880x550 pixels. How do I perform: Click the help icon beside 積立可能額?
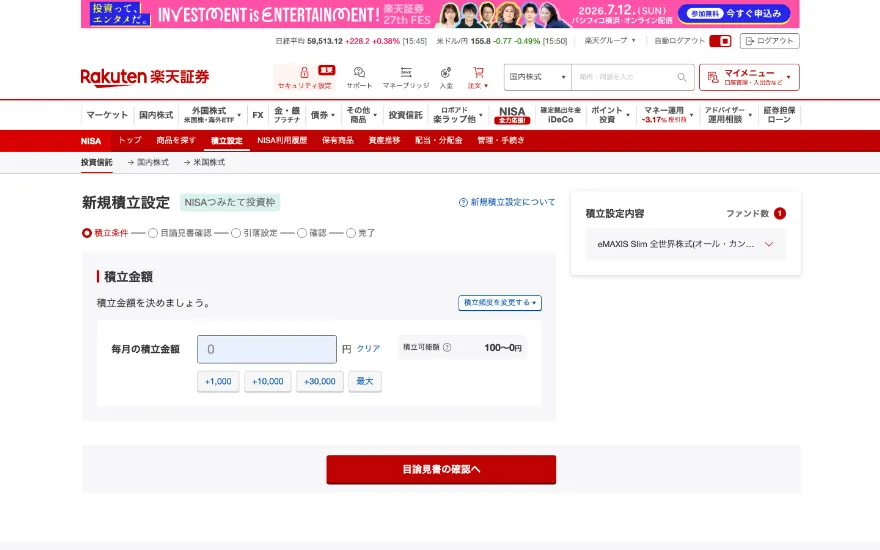[x=447, y=347]
